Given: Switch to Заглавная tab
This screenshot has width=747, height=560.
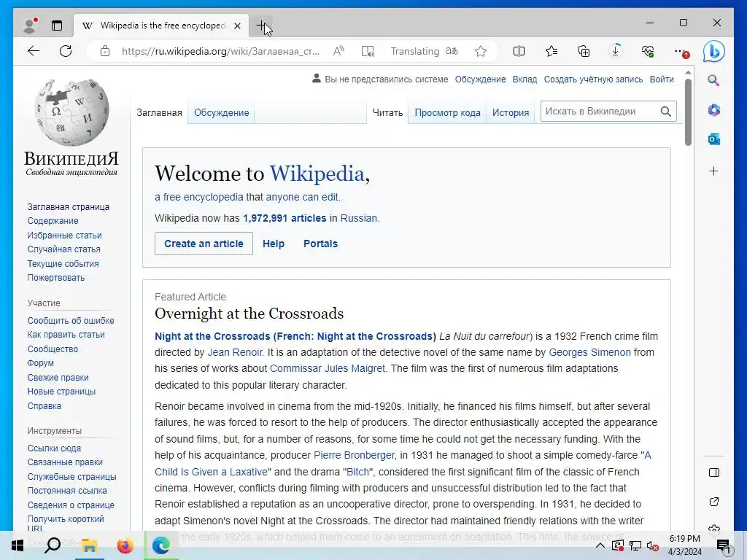Looking at the screenshot, I should pos(159,113).
